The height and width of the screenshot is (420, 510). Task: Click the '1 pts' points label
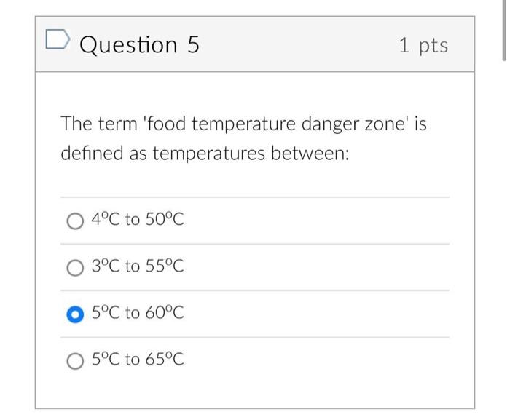(x=423, y=45)
